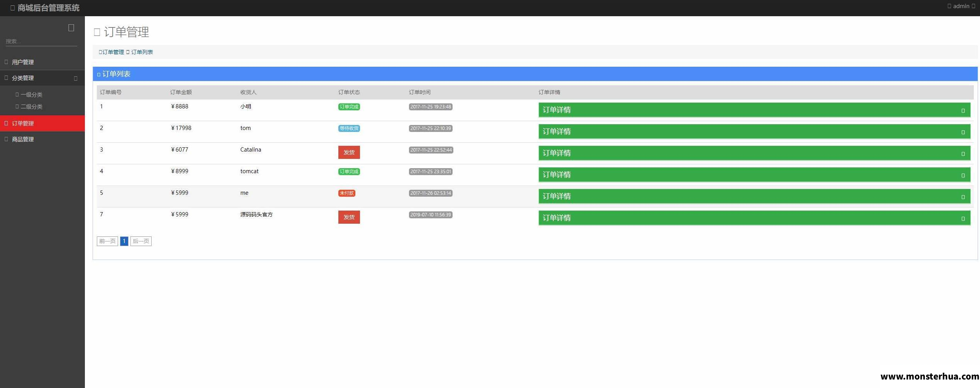Viewport: 980px width, 388px height.
Task: Click the icon left of 订单管理 sidebar item
Action: (x=6, y=123)
